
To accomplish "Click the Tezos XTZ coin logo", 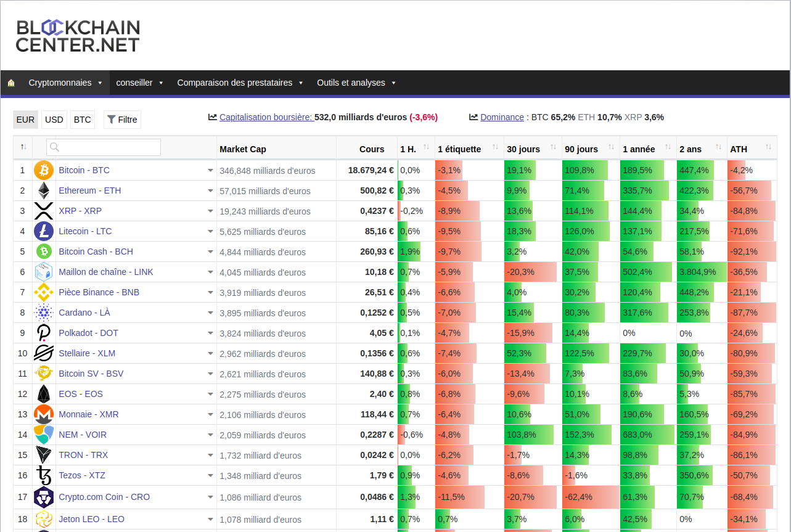I will click(x=43, y=475).
